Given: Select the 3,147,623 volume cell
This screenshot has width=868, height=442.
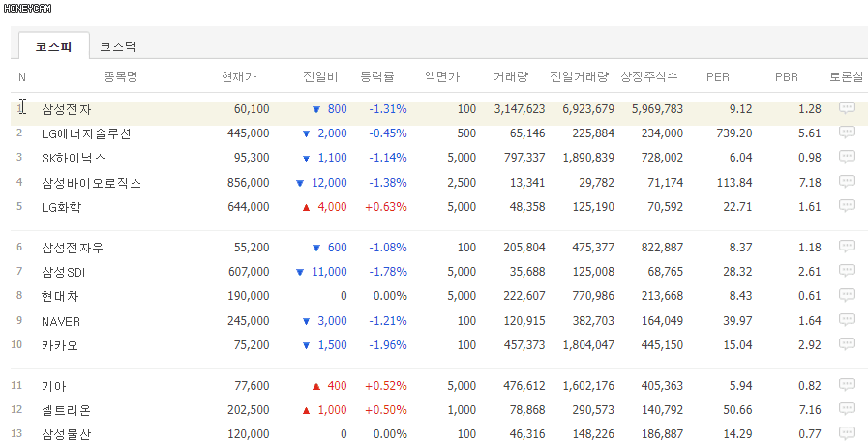Looking at the screenshot, I should tap(520, 109).
